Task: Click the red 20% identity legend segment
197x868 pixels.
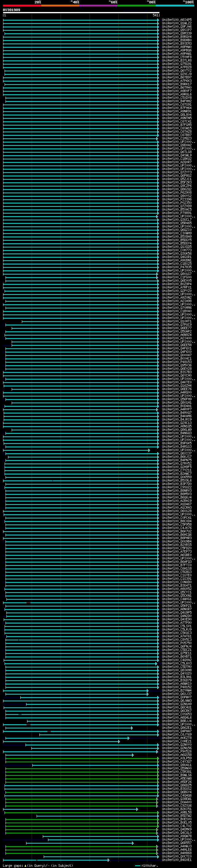Action: (22, 6)
